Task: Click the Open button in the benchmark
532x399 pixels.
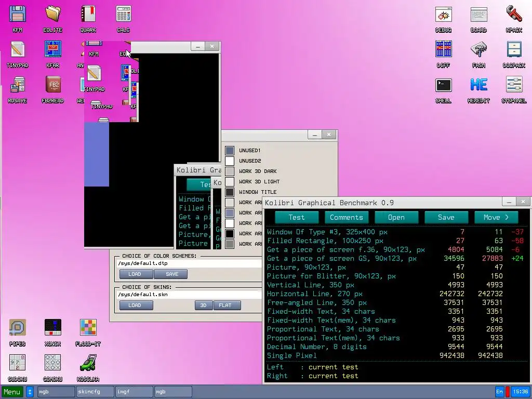Action: click(x=396, y=218)
